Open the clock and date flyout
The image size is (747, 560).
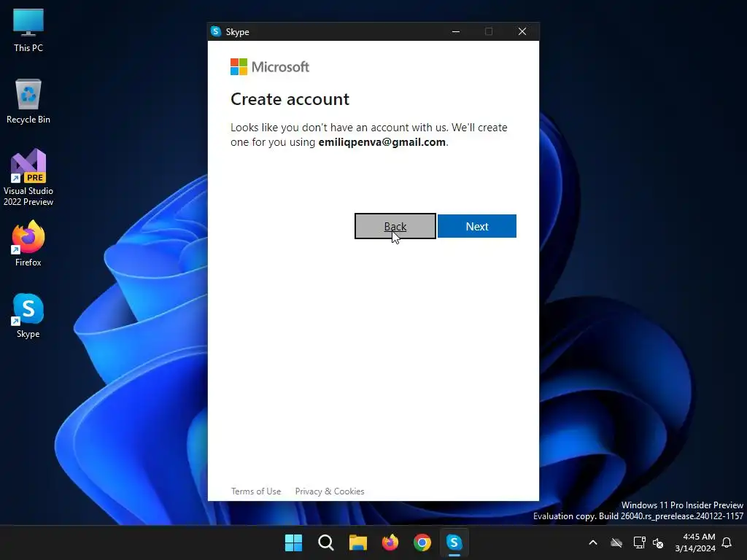pyautogui.click(x=695, y=542)
